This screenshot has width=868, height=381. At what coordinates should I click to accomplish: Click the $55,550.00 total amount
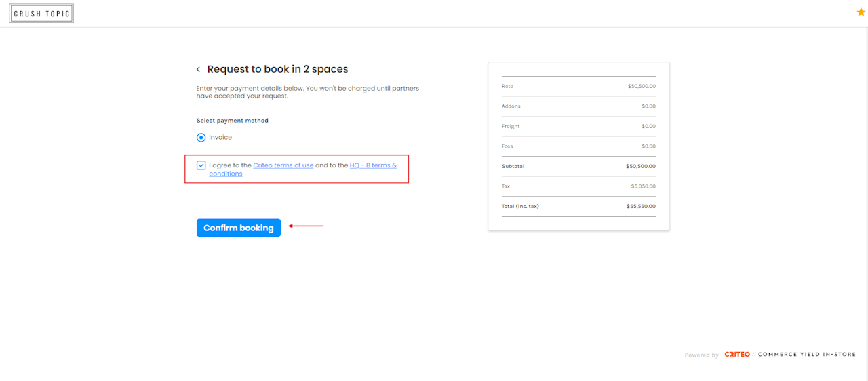[x=641, y=206]
